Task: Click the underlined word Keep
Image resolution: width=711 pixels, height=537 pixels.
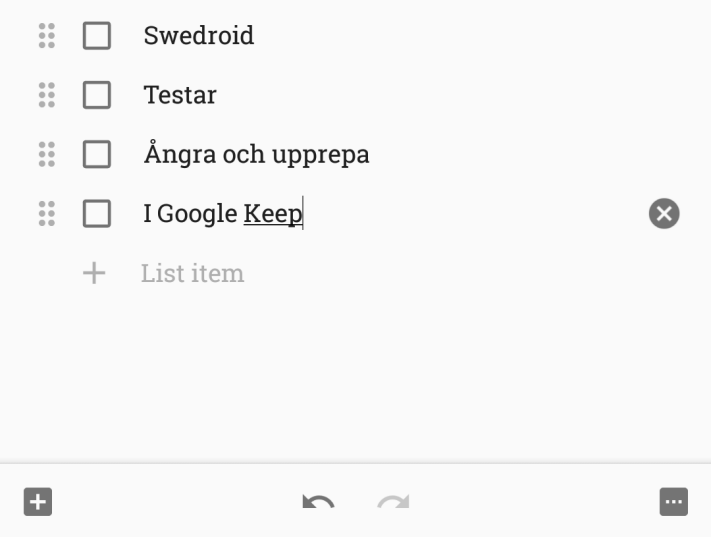Action: coord(272,214)
